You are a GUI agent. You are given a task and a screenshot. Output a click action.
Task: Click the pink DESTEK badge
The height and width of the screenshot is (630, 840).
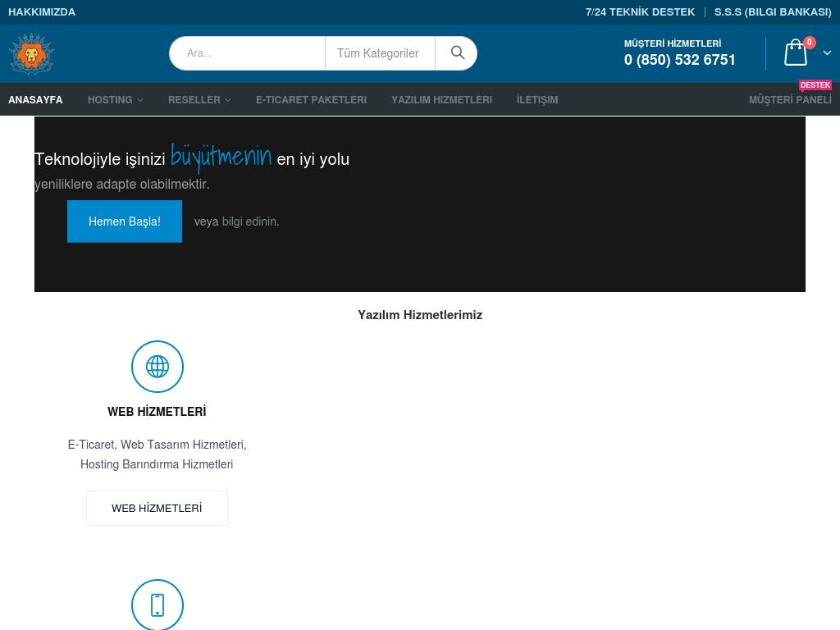(815, 85)
